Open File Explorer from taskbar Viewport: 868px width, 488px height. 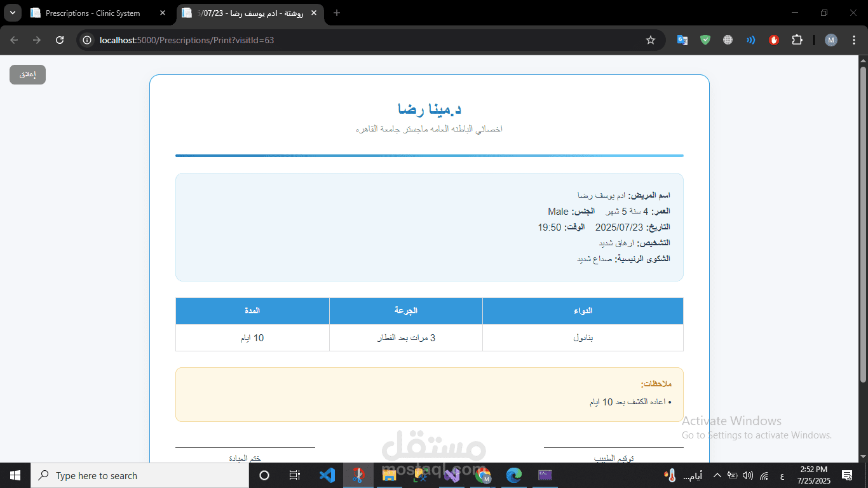[389, 475]
